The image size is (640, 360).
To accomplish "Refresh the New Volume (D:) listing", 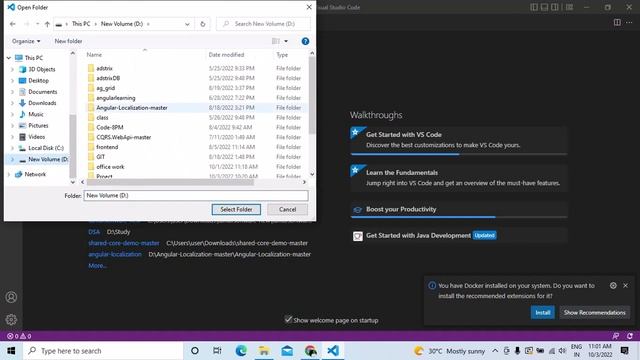I will (x=202, y=24).
